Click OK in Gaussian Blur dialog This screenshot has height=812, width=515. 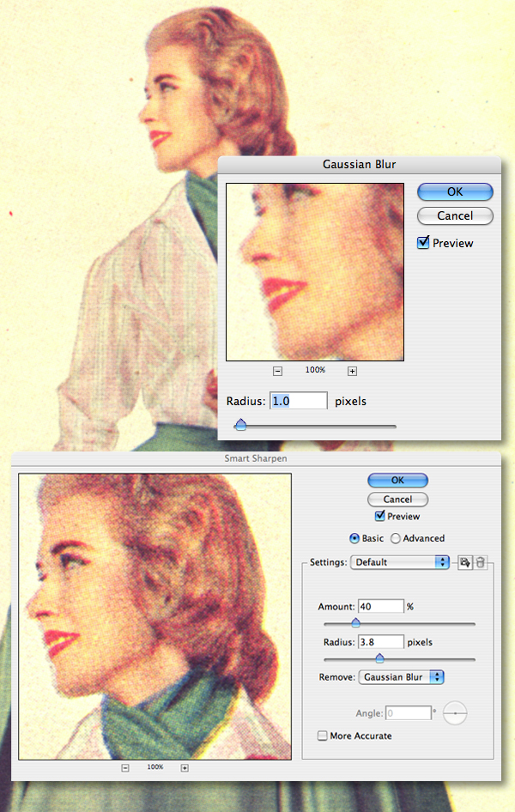455,191
